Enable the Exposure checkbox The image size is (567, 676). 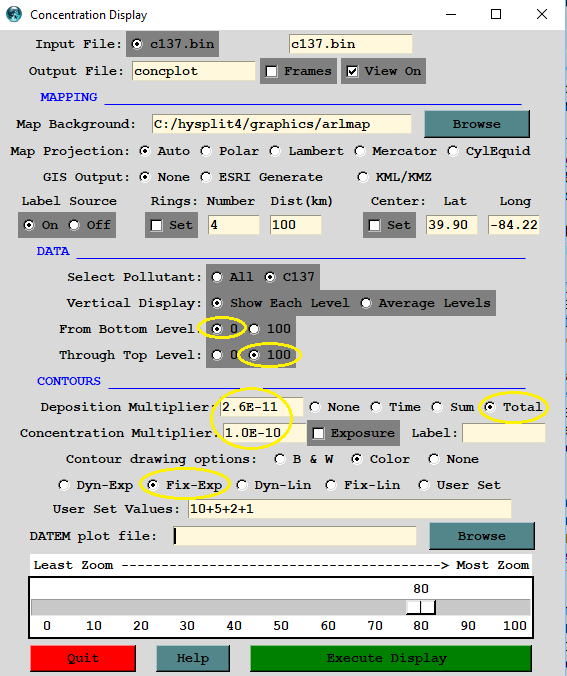pyautogui.click(x=319, y=433)
